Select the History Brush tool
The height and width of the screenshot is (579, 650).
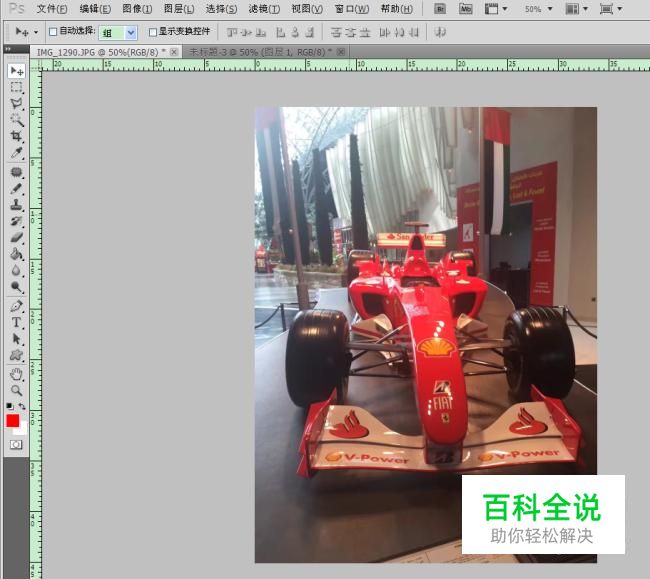pyautogui.click(x=16, y=221)
